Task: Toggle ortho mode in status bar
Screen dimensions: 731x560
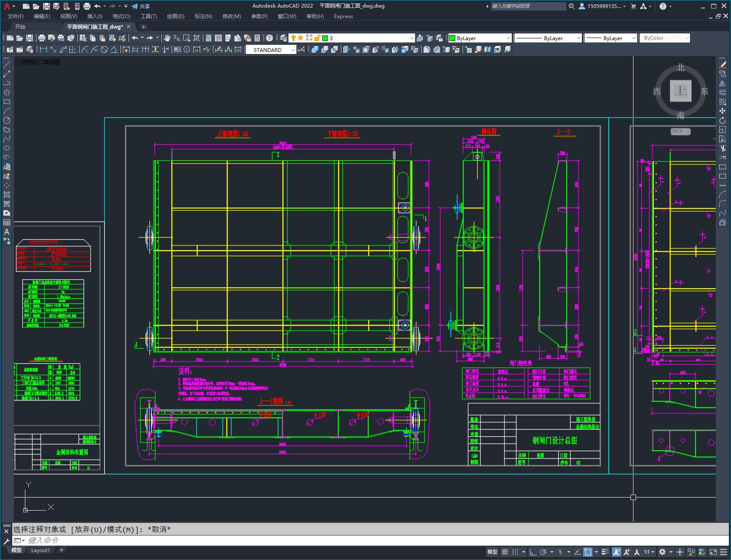Action: click(x=533, y=552)
